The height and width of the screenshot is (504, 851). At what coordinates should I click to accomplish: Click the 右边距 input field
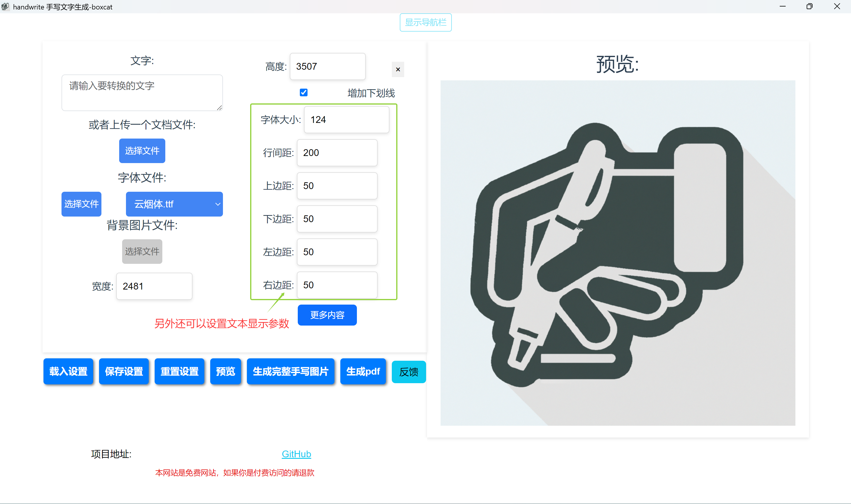(x=337, y=285)
